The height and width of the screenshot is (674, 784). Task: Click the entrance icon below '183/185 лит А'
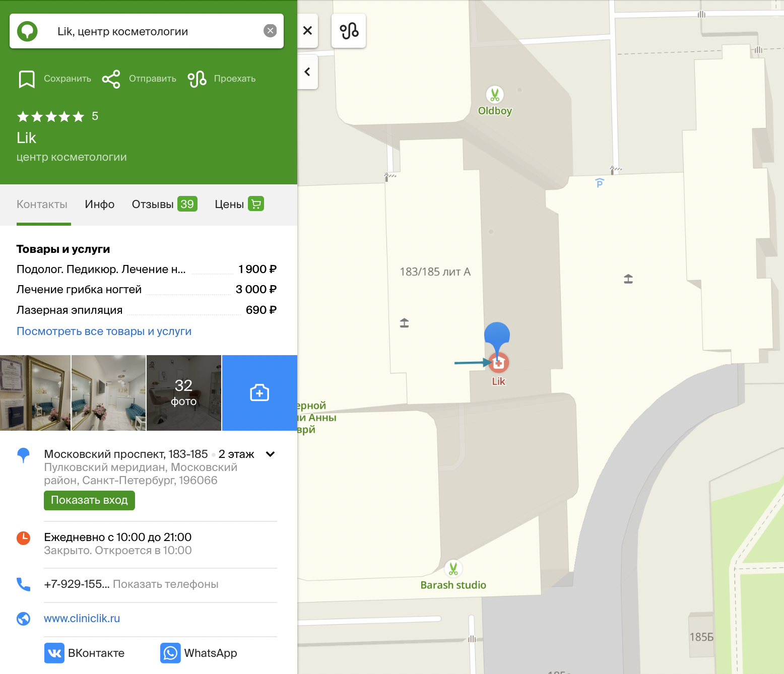[x=405, y=322]
